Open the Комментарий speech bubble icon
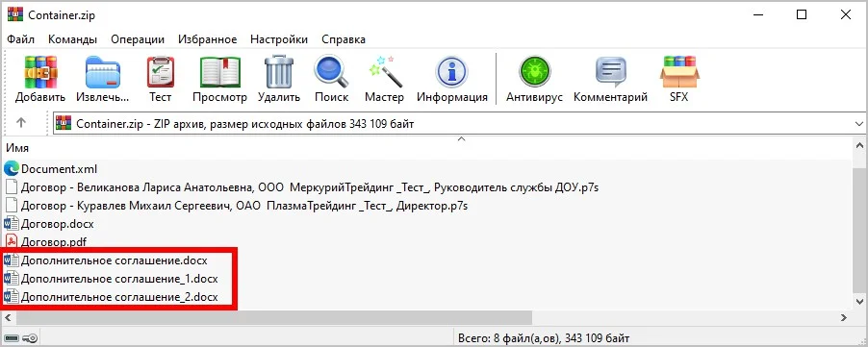Image resolution: width=868 pixels, height=347 pixels. [x=611, y=71]
